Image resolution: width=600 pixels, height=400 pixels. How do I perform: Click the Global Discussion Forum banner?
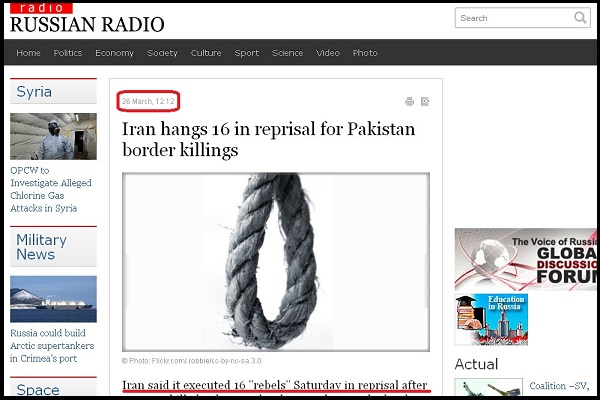(525, 260)
